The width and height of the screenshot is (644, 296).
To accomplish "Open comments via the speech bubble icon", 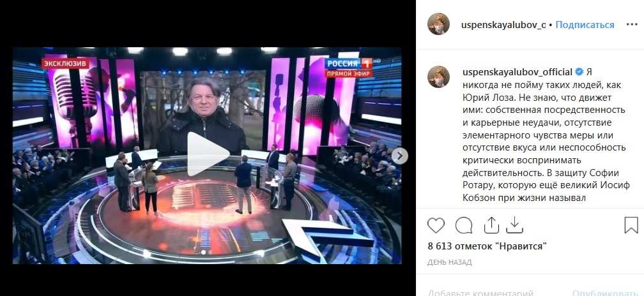I will coord(464,225).
